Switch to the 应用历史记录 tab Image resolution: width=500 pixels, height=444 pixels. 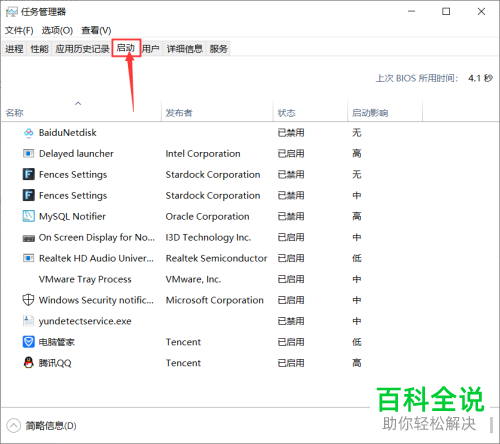point(82,49)
